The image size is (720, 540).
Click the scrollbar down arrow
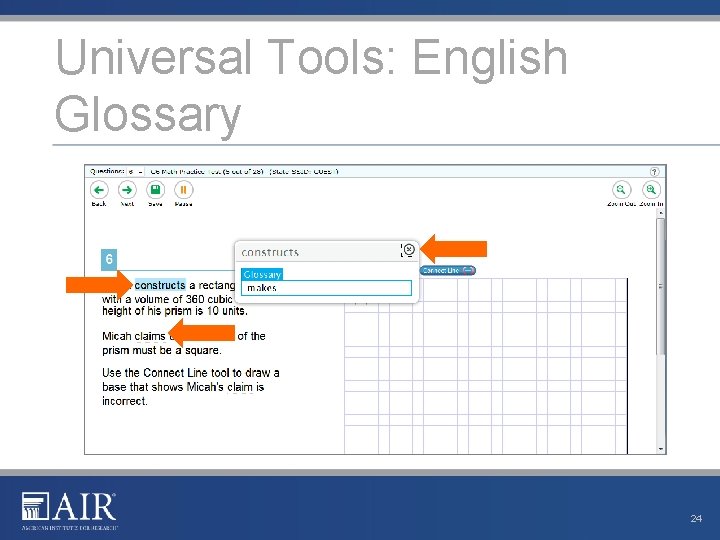click(x=660, y=449)
